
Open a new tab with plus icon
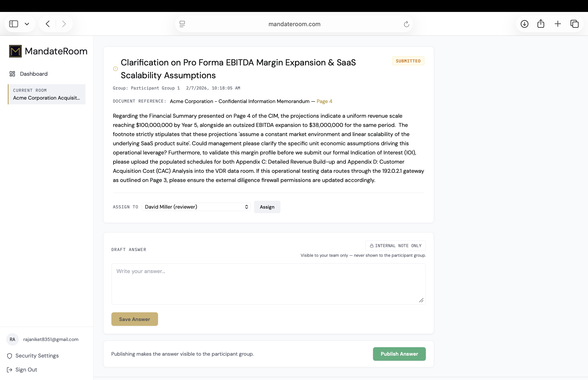558,24
